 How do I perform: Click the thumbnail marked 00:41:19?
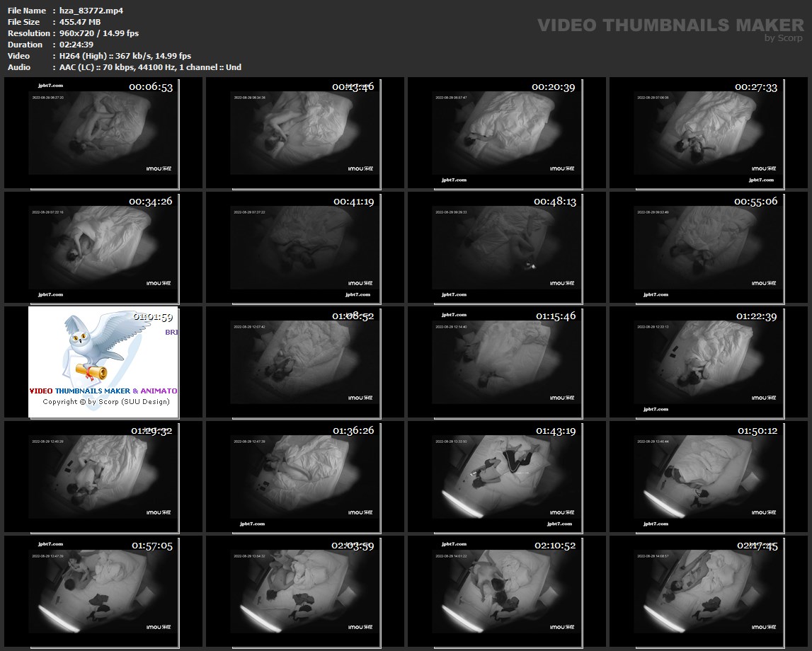pos(304,247)
